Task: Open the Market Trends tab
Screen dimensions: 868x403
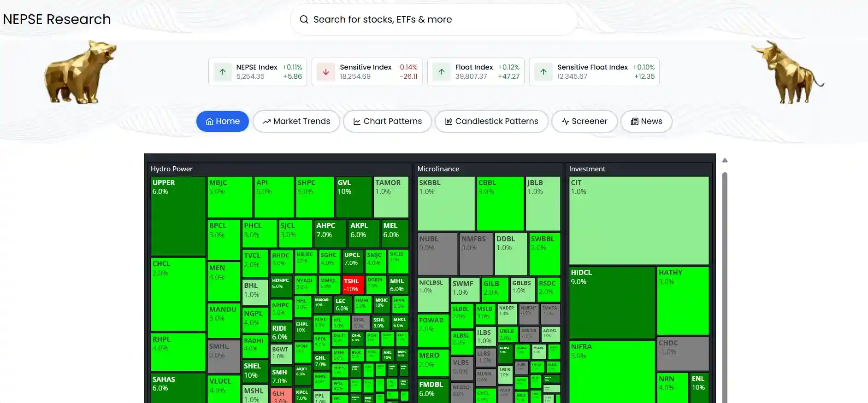Action: 296,121
